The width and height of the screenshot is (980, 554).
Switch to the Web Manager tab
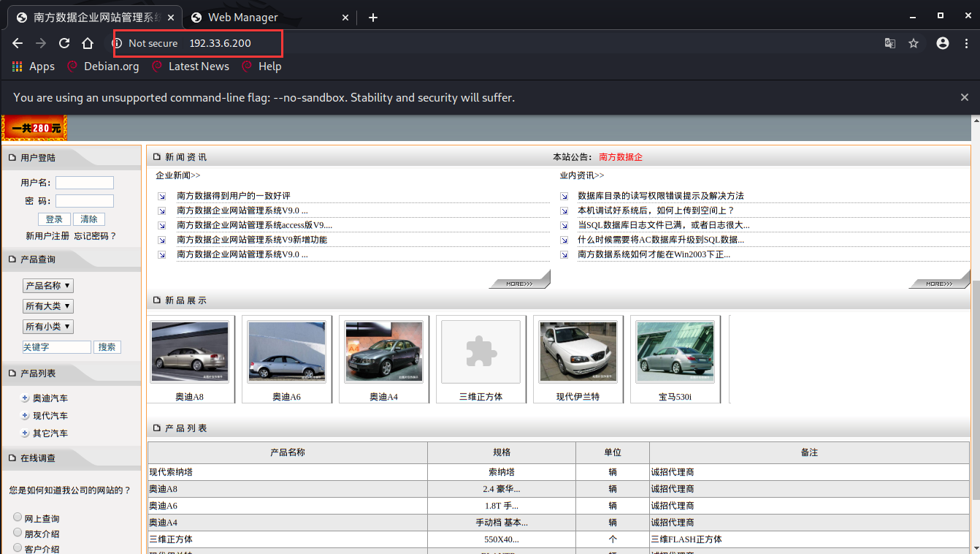coord(242,18)
